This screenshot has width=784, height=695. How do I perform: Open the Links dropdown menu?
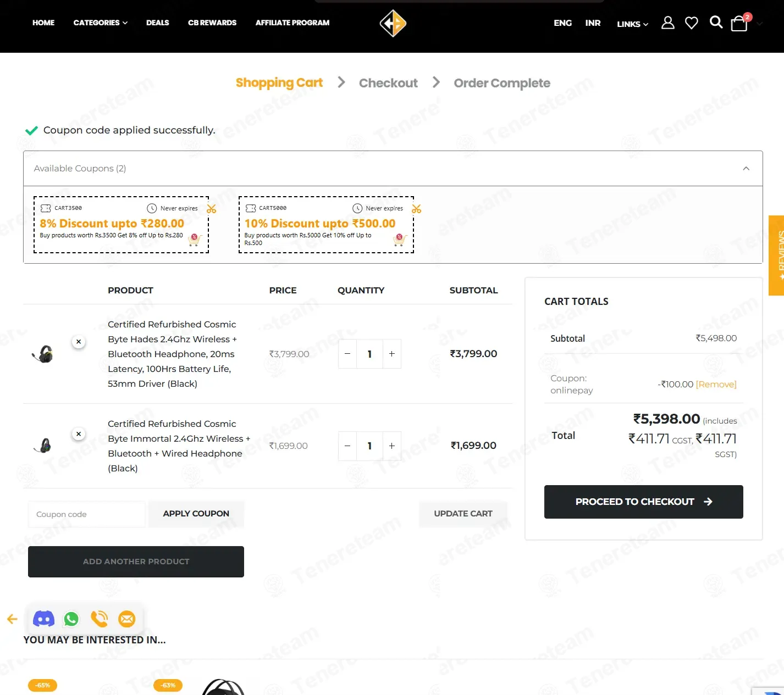632,24
